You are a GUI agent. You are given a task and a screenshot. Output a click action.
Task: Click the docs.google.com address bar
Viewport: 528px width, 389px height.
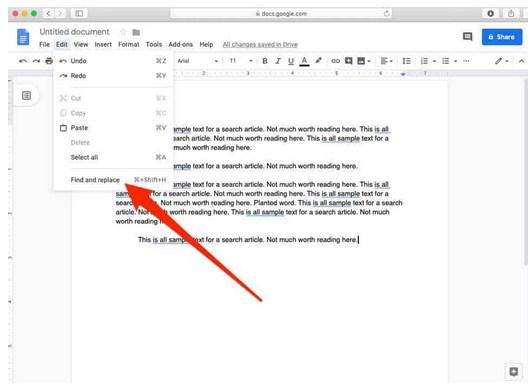tap(281, 13)
